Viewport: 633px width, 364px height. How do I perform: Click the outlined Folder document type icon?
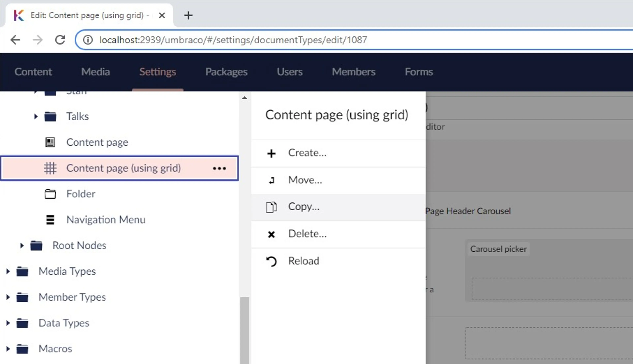(50, 194)
